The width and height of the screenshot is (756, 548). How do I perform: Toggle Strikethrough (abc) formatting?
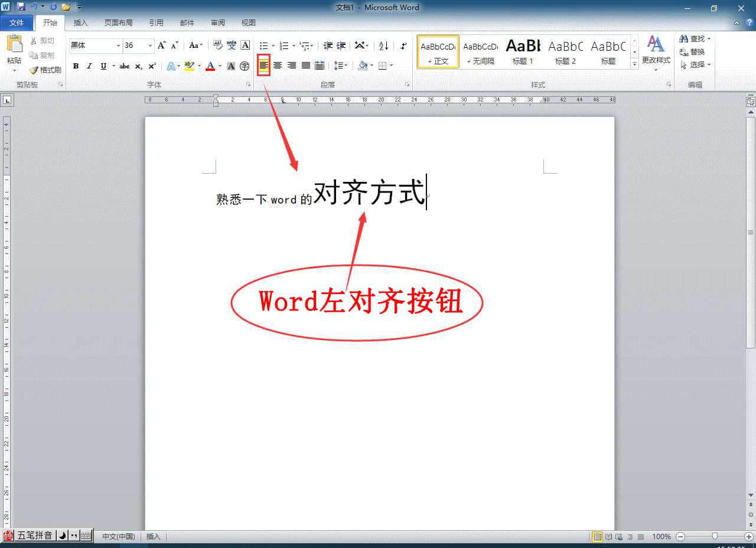pos(125,66)
